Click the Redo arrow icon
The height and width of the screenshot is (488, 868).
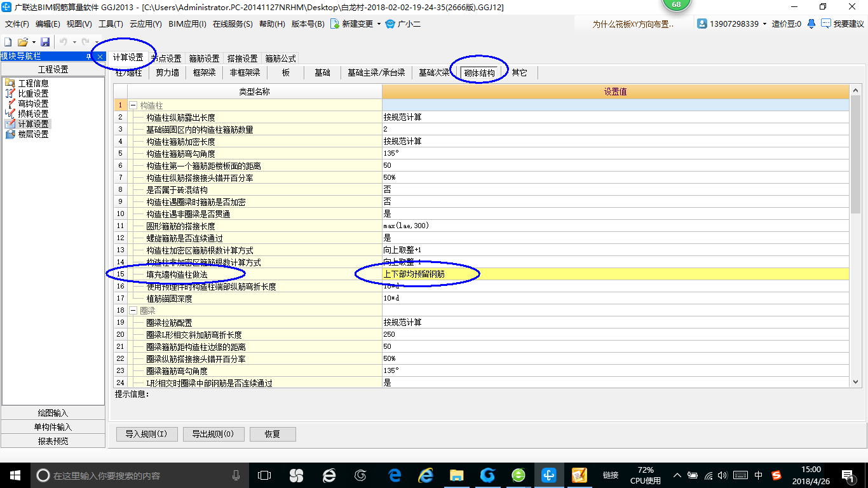pyautogui.click(x=85, y=41)
